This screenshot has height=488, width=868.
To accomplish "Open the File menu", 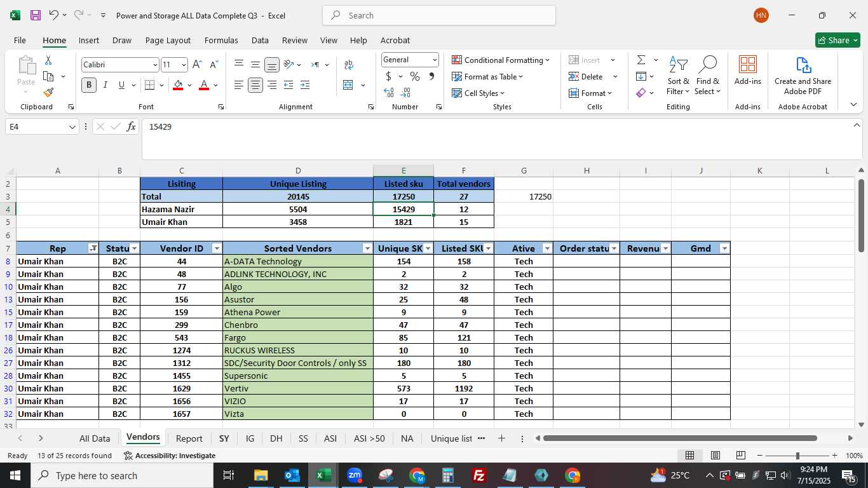I will (x=20, y=40).
